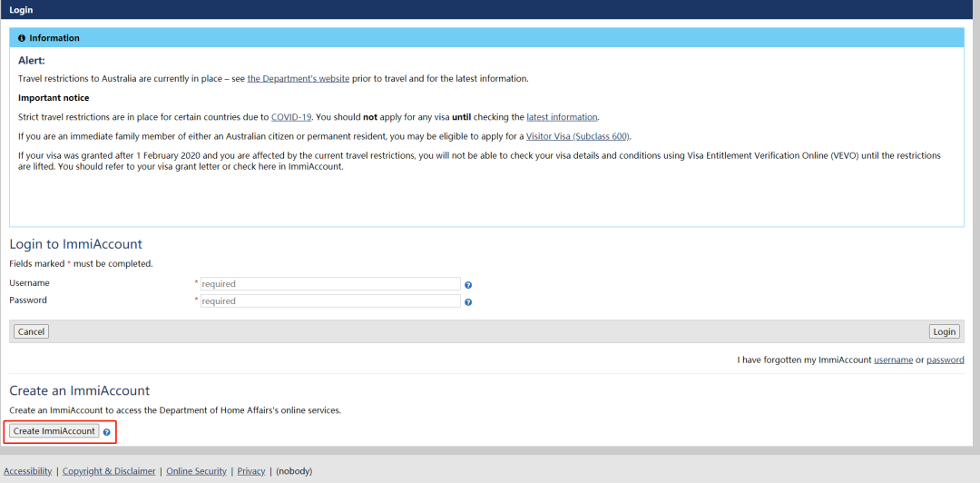This screenshot has width=980, height=483.
Task: Focus the Username input field
Action: click(x=330, y=283)
